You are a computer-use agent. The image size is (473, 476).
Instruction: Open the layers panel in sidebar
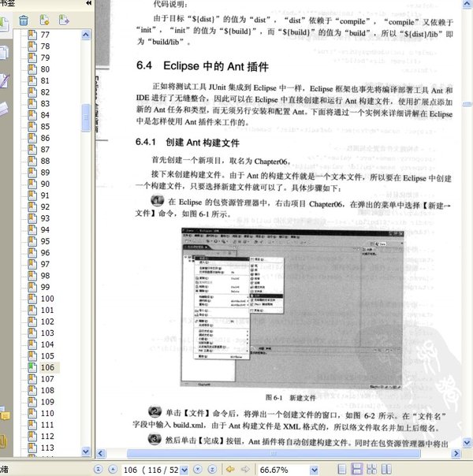(4, 109)
